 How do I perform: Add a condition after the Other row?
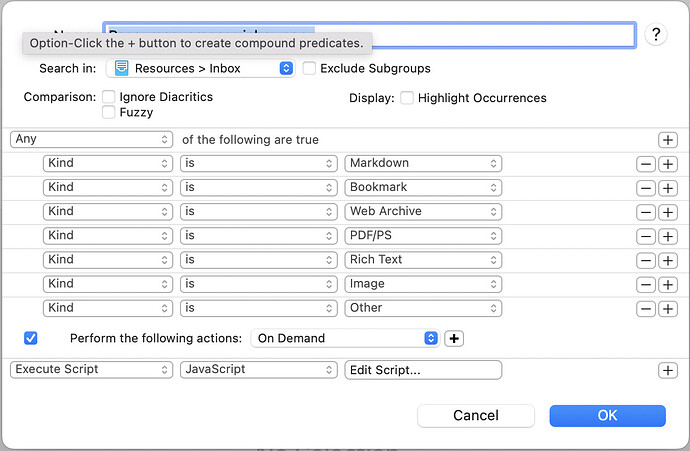(668, 309)
